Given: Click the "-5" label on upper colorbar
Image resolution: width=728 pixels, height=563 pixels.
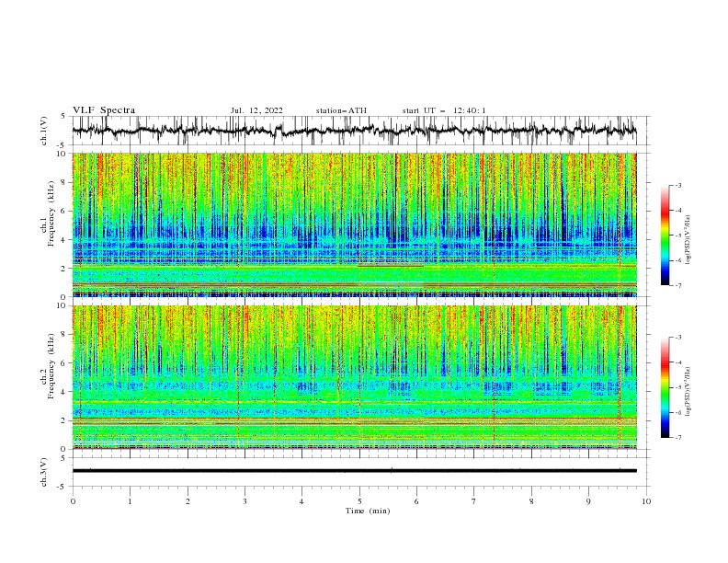Looking at the screenshot, I should 677,236.
